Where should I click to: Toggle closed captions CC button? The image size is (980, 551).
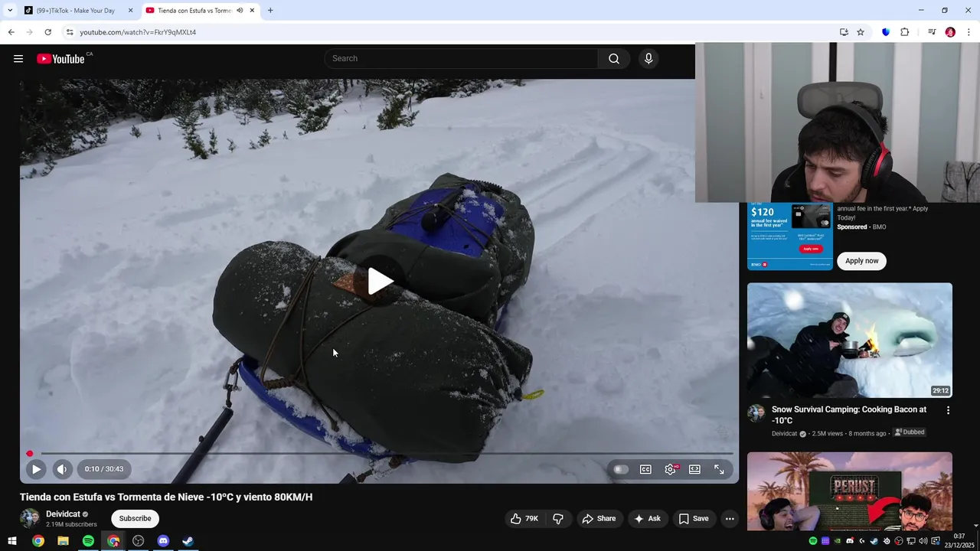click(645, 469)
